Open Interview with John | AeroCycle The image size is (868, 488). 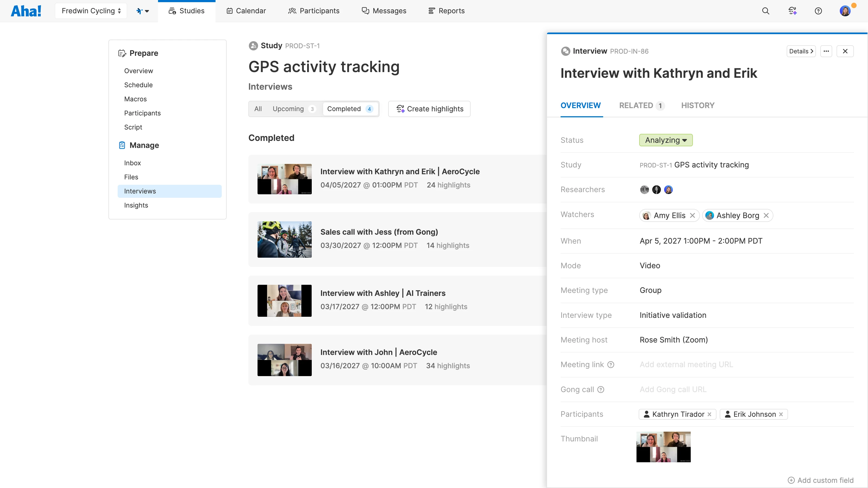click(x=378, y=352)
